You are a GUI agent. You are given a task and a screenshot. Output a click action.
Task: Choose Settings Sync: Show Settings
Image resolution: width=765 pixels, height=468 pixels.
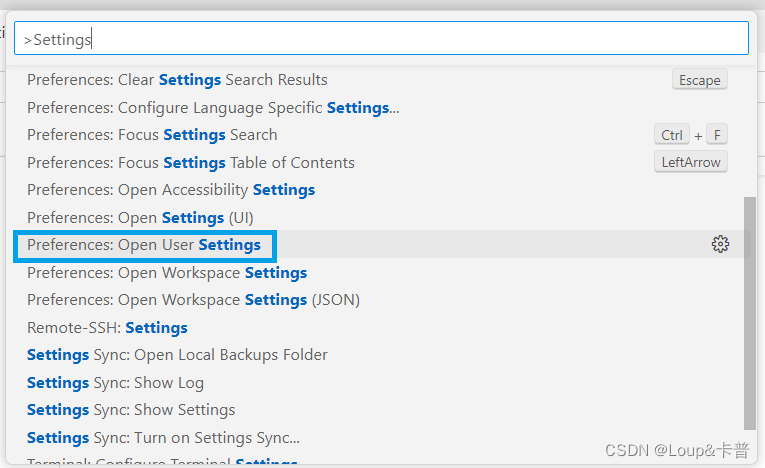click(131, 410)
